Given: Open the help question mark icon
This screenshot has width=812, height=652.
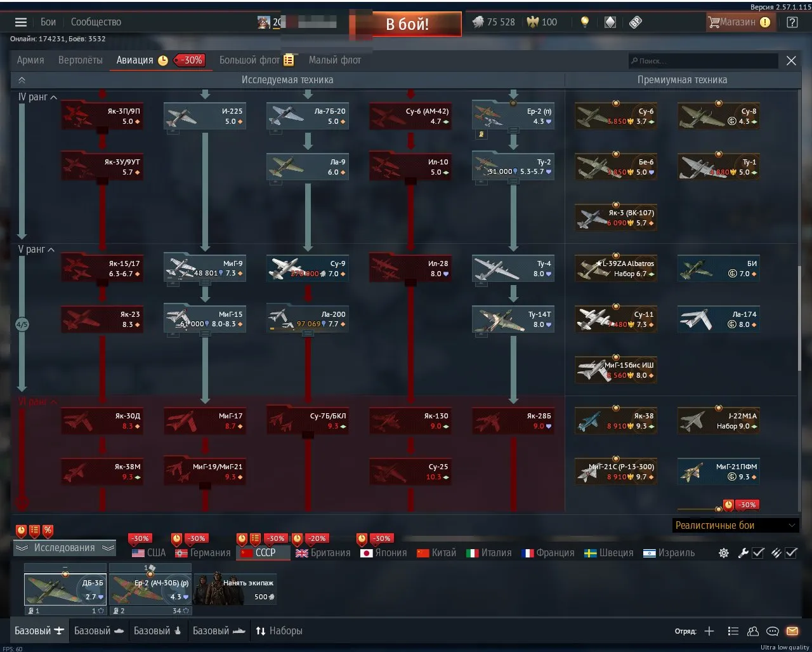Looking at the screenshot, I should point(792,22).
